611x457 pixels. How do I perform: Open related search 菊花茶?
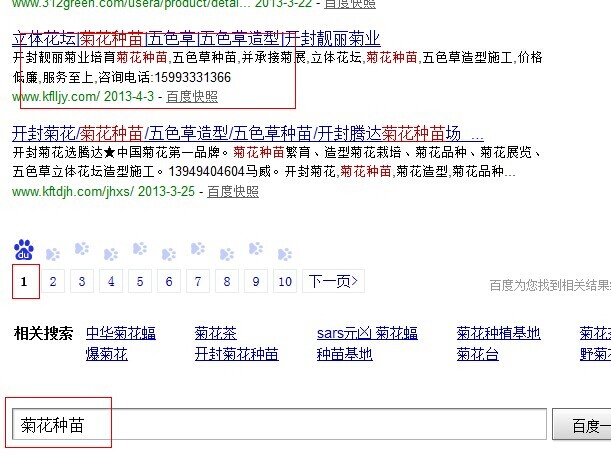pyautogui.click(x=216, y=333)
